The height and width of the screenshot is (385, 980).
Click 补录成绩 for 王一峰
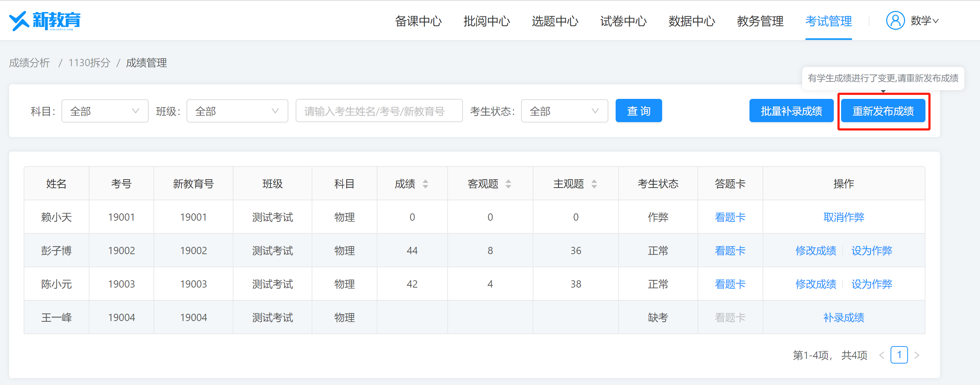[844, 318]
